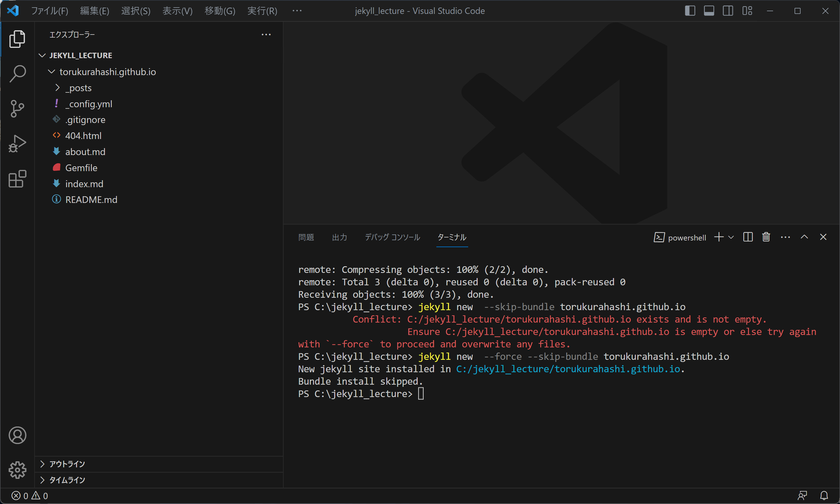The height and width of the screenshot is (504, 840).
Task: Maximize the panel with the up chevron
Action: coord(804,237)
